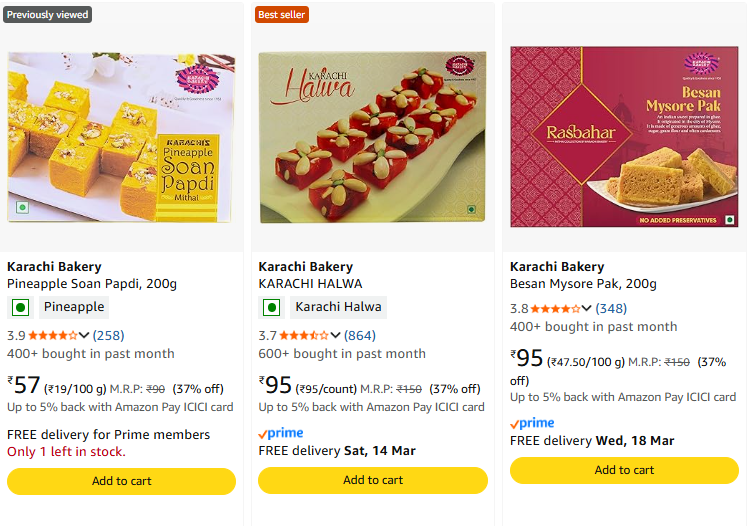Image resolution: width=749 pixels, height=526 pixels.
Task: Click Prime logo under Besan Mysore Pak
Action: coord(532,424)
